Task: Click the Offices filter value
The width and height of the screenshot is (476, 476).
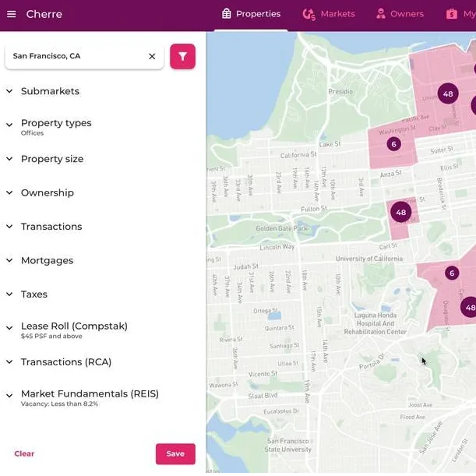Action: (x=32, y=133)
